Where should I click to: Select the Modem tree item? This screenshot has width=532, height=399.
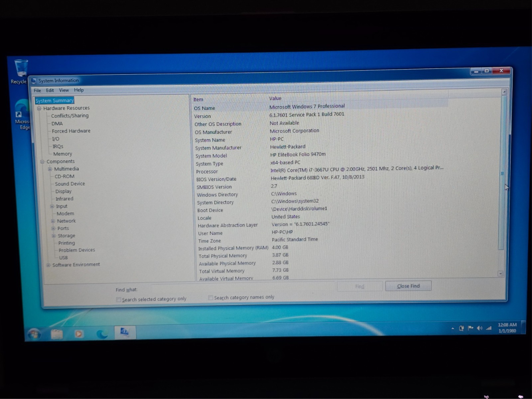coord(66,213)
